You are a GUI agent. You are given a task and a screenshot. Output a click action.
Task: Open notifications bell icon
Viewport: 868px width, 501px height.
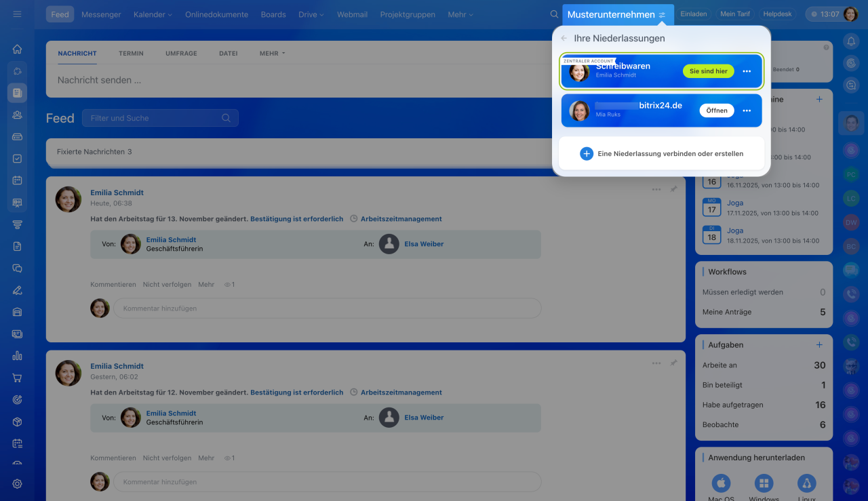(851, 41)
